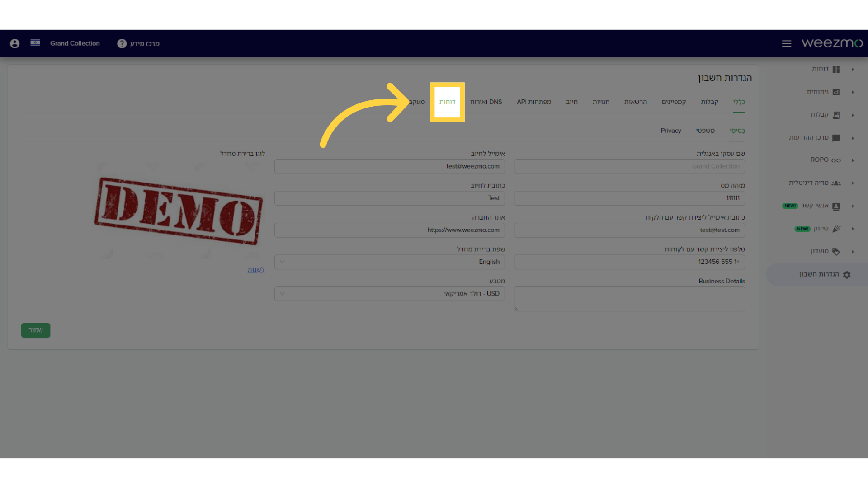
Task: Click the hamburger menu icon top right
Action: pyautogui.click(x=786, y=43)
